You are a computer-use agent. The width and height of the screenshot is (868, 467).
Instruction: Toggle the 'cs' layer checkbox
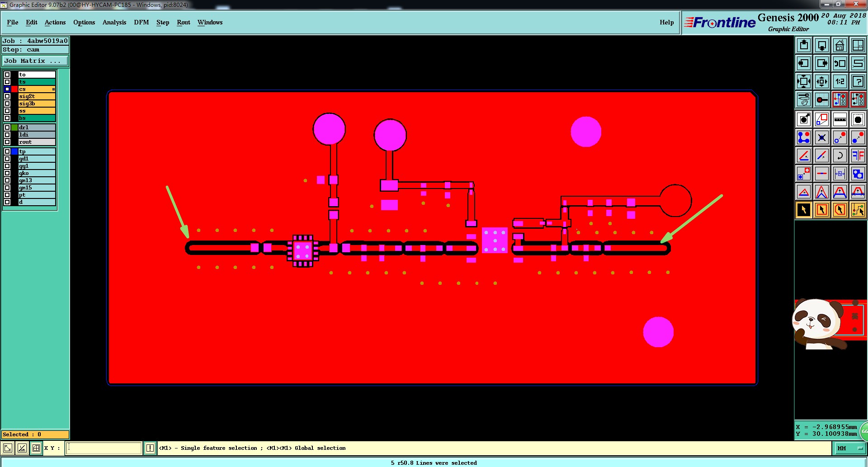[7, 89]
